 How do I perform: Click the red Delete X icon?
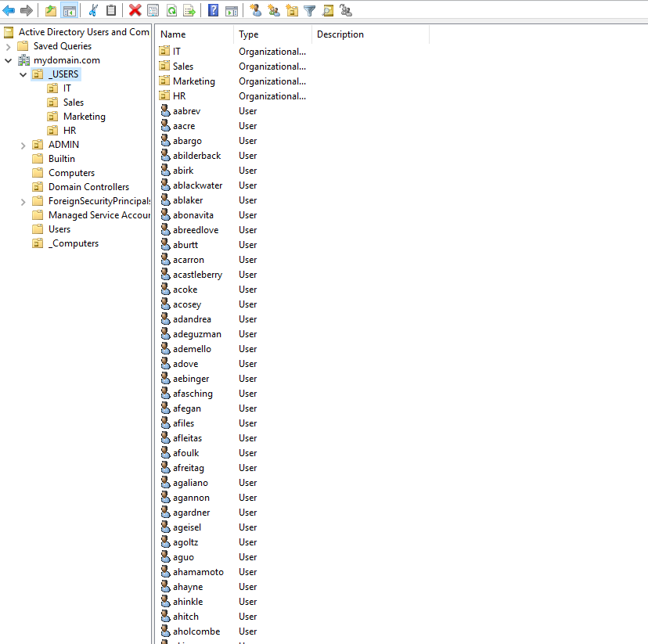pos(135,10)
